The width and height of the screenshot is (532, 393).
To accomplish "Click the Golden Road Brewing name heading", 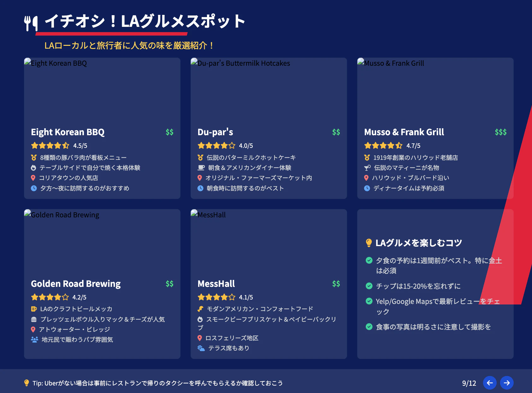I will 76,284.
